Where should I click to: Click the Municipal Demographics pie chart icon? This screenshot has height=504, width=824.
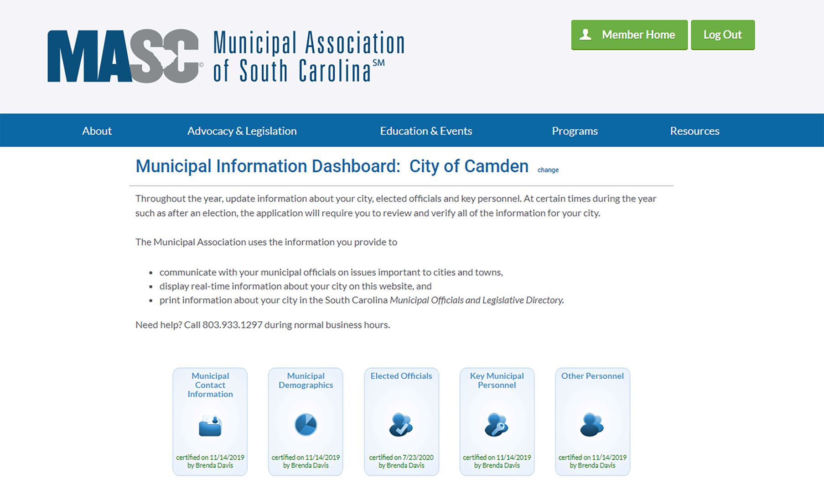tap(306, 425)
